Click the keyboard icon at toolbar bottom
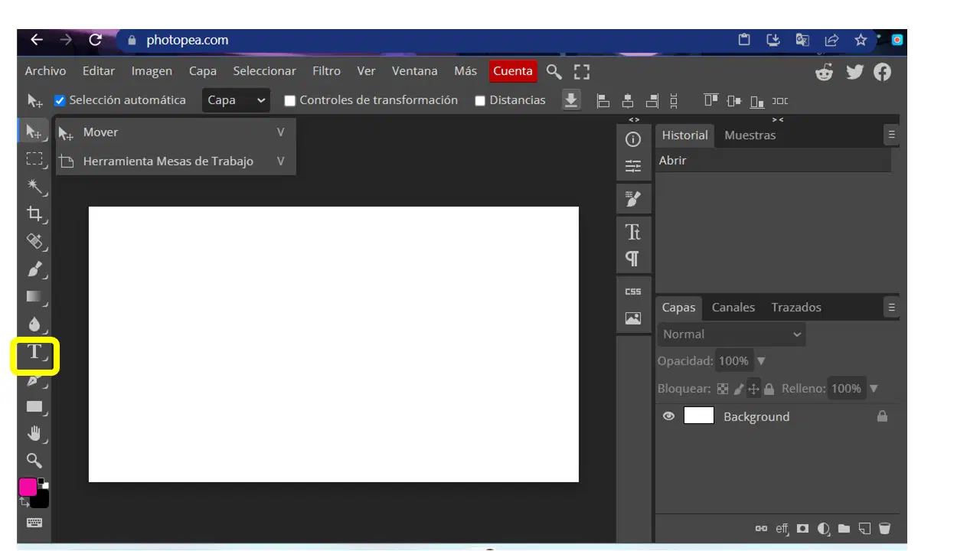This screenshot has height=551, width=980. point(34,523)
